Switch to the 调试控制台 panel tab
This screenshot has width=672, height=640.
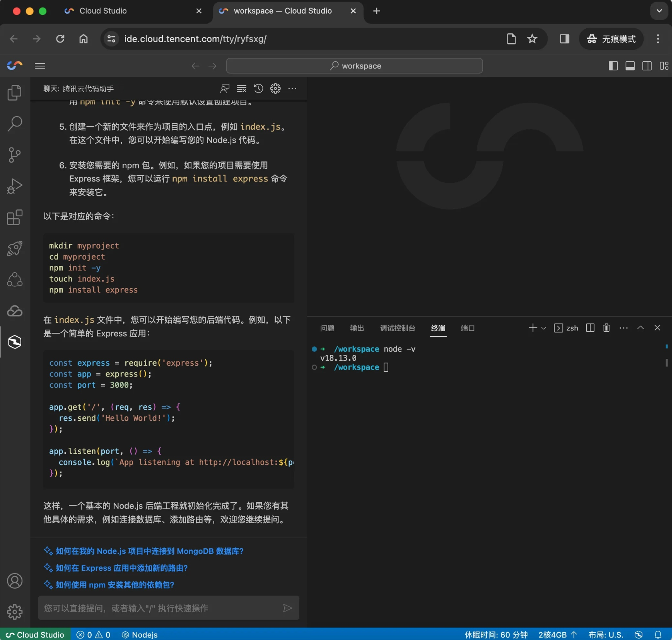[x=397, y=328]
